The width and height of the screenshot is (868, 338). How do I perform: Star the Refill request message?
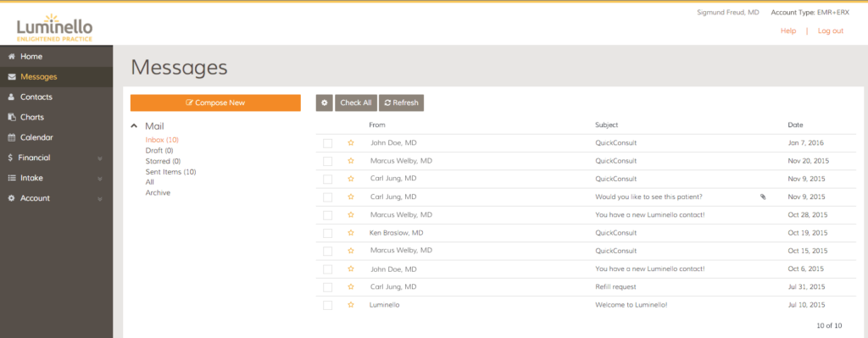tap(350, 286)
